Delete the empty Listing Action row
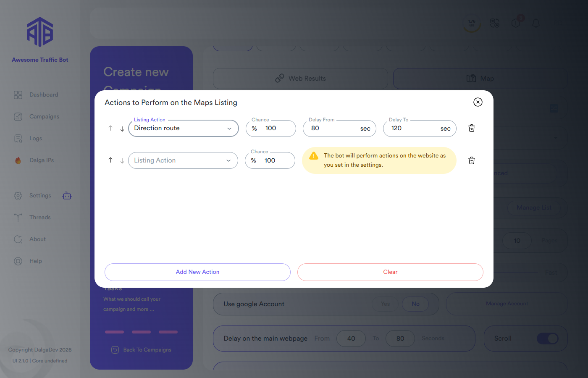The height and width of the screenshot is (378, 588). pos(472,160)
